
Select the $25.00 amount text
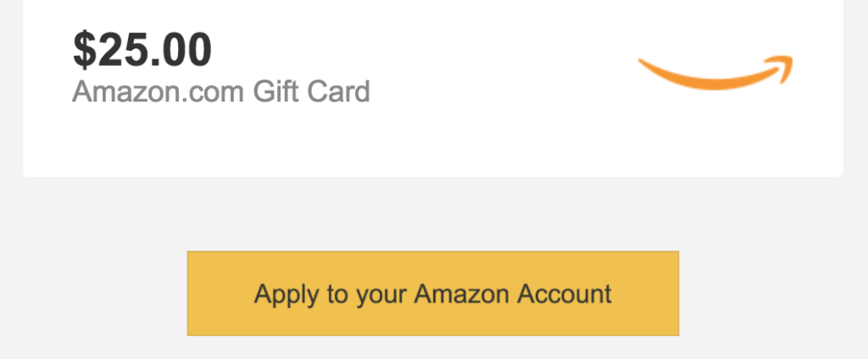point(142,50)
